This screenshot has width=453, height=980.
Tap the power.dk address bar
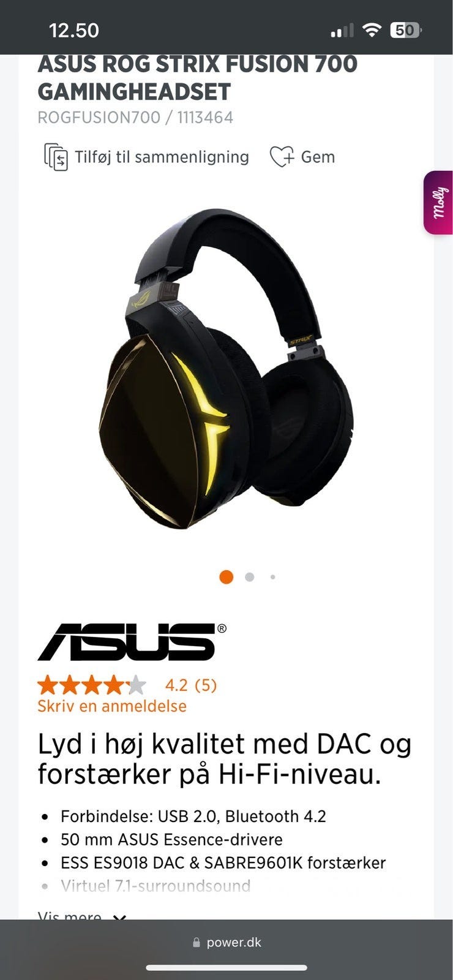(x=226, y=943)
